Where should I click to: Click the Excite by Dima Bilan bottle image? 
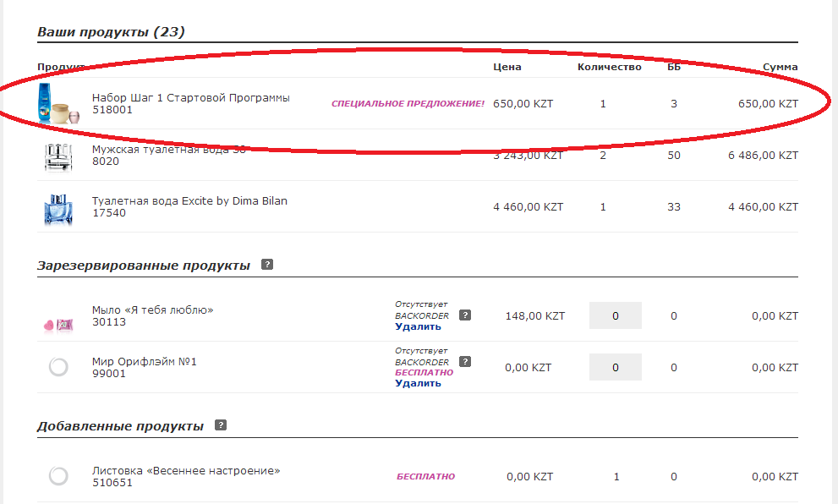58,209
